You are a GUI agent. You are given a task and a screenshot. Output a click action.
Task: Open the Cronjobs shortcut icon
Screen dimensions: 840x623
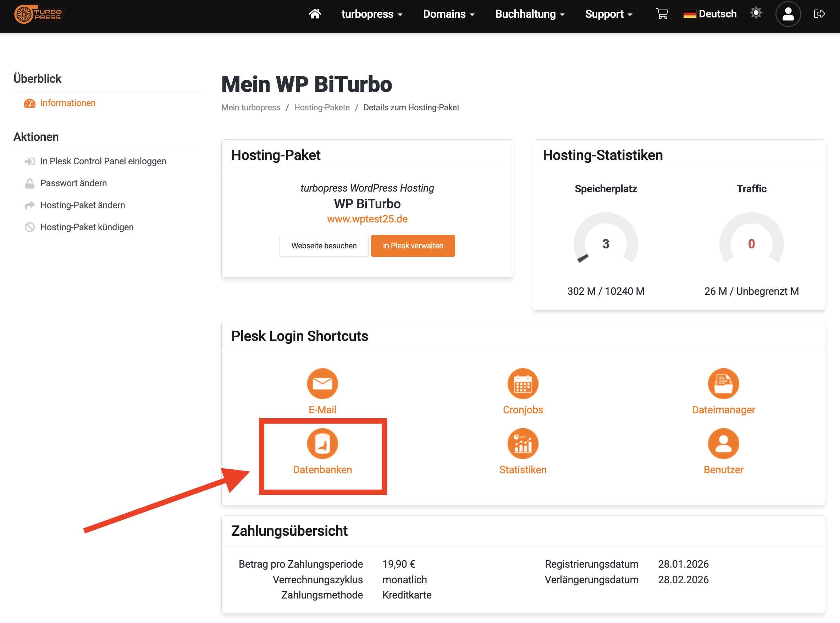[523, 384]
